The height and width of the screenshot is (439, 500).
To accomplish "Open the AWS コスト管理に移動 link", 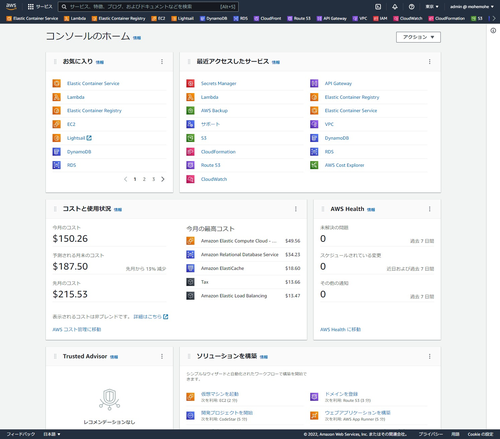I will [77, 329].
